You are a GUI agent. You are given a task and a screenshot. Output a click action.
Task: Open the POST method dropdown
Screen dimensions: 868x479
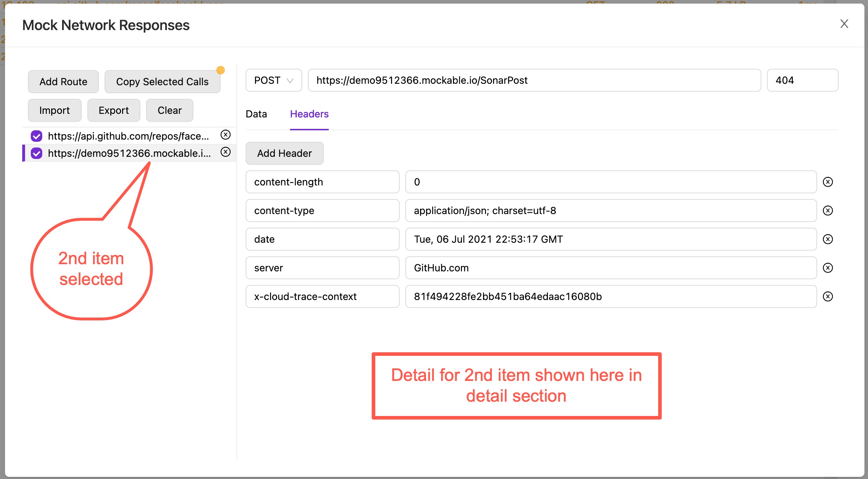click(274, 81)
